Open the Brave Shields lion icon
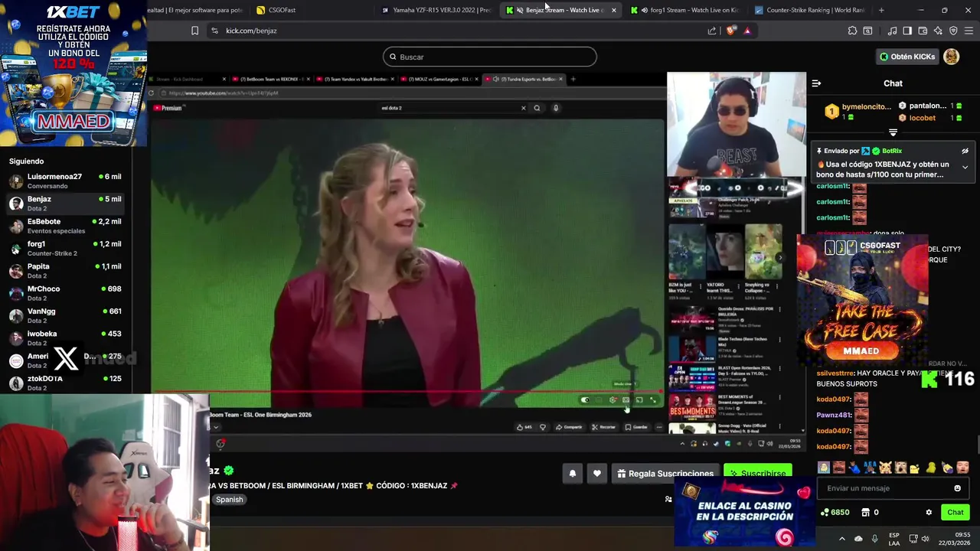This screenshot has width=980, height=551. click(731, 31)
